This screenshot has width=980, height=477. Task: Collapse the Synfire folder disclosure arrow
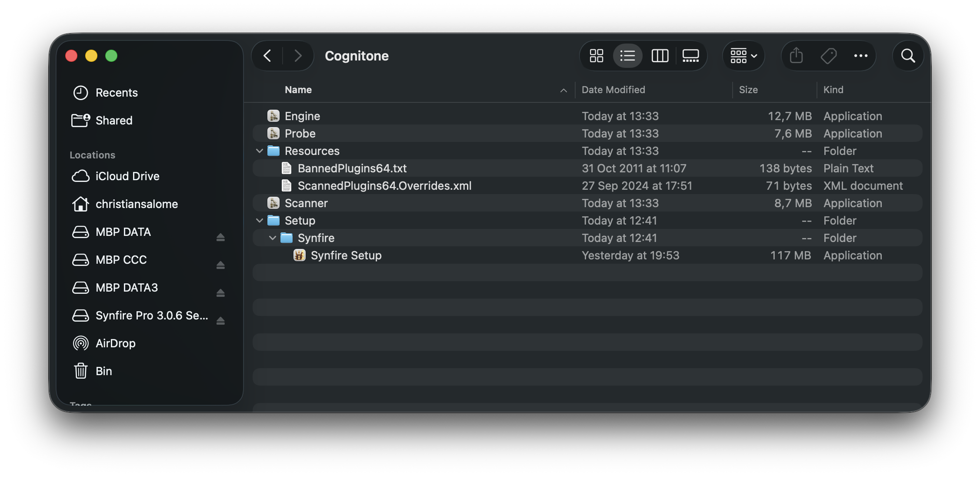273,238
